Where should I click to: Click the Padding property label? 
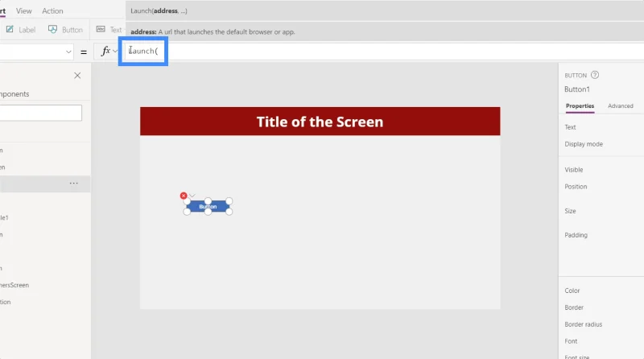[576, 235]
